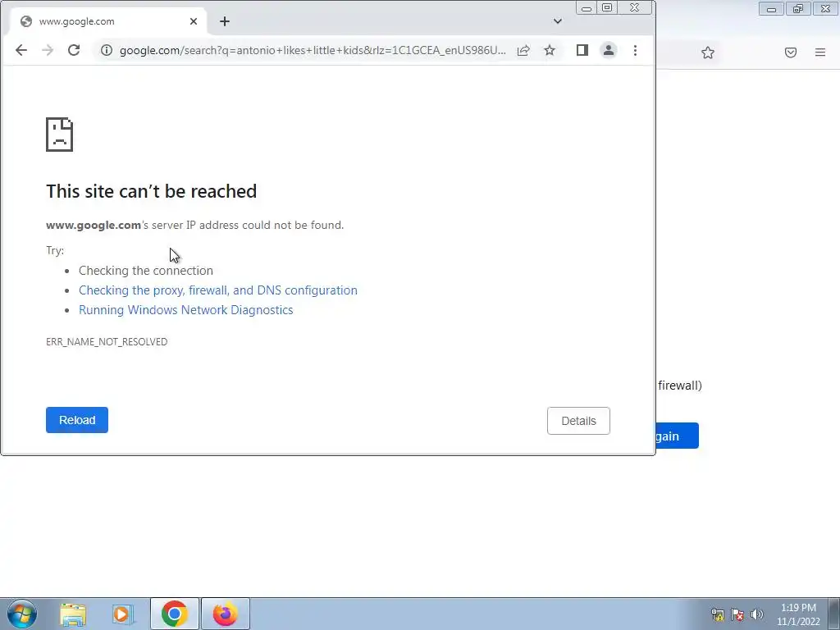Open taskbar clock showing 1:19 PM
The width and height of the screenshot is (840, 630).
798,614
